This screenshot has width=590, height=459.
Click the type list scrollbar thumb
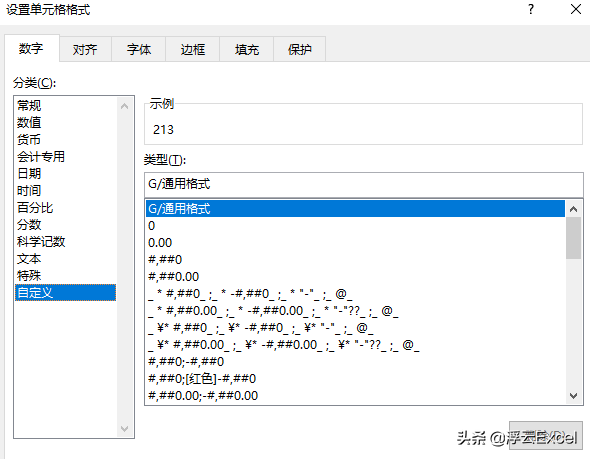[x=573, y=238]
